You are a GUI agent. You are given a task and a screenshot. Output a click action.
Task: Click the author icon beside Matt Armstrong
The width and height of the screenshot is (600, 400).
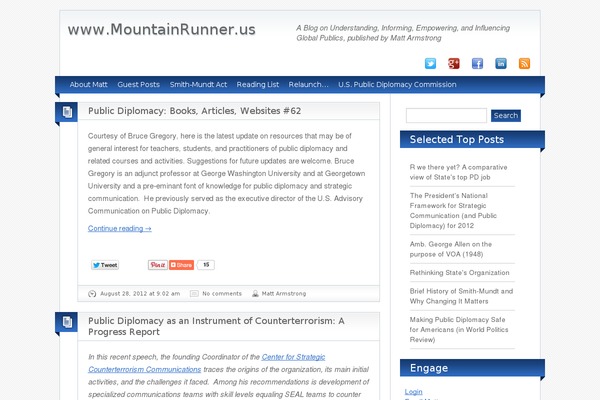[255, 294]
